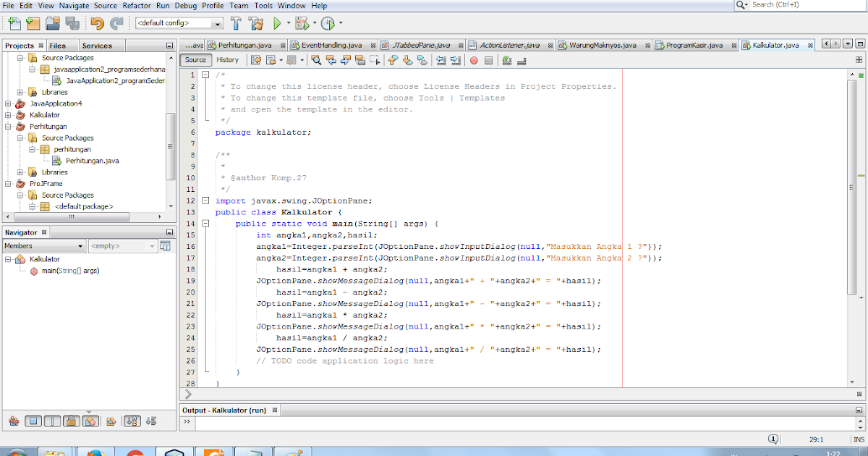Screen dimensions: 868x456
Task: Open the WarungMaknyos.java editor tab
Action: tap(603, 45)
